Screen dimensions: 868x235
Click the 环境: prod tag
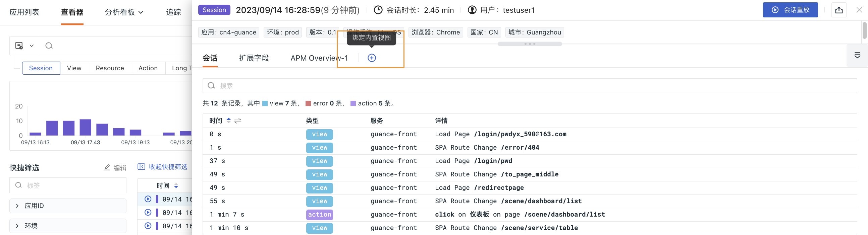tap(283, 32)
